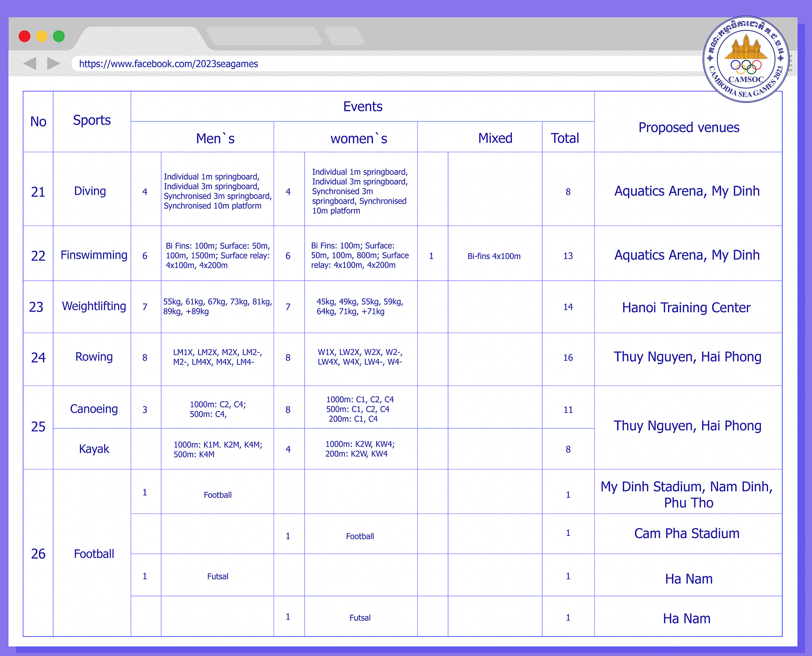Go forward with the right arrow
The height and width of the screenshot is (656, 812).
(54, 63)
